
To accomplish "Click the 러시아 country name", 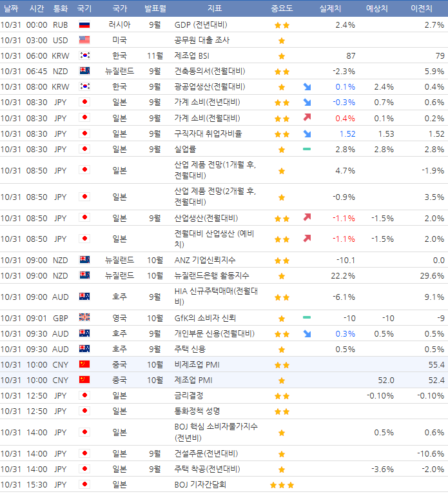I will point(120,25).
